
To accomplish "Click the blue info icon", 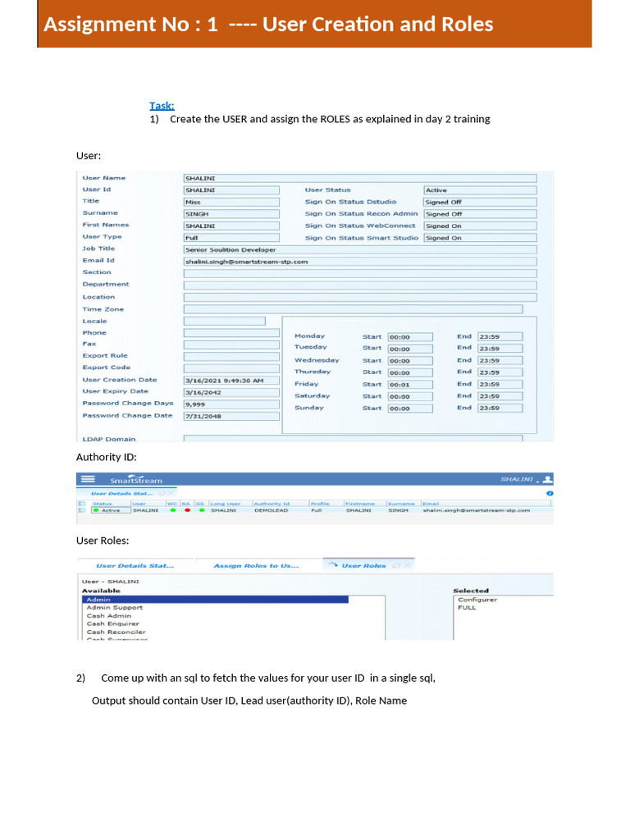I will click(550, 493).
